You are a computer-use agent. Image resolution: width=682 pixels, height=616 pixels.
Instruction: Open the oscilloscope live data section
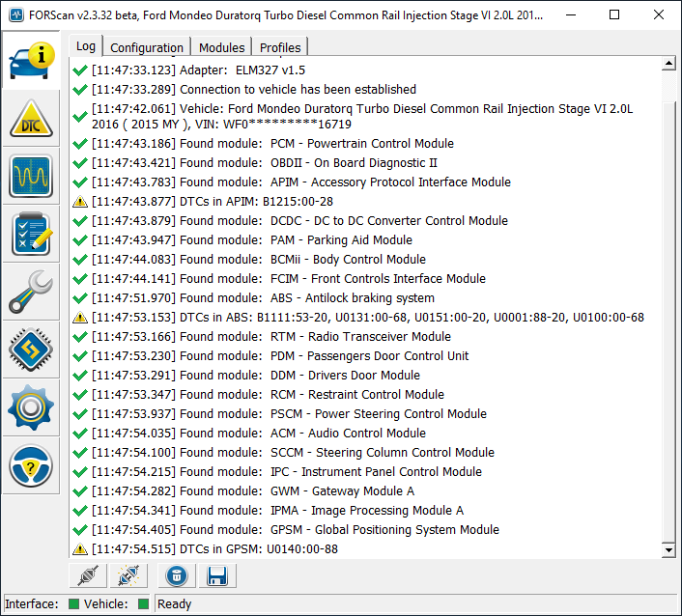click(31, 176)
